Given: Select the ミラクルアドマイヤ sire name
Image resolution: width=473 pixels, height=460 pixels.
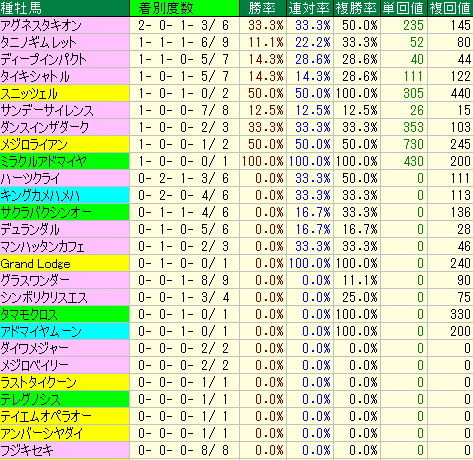Looking at the screenshot, I should pos(44,161).
